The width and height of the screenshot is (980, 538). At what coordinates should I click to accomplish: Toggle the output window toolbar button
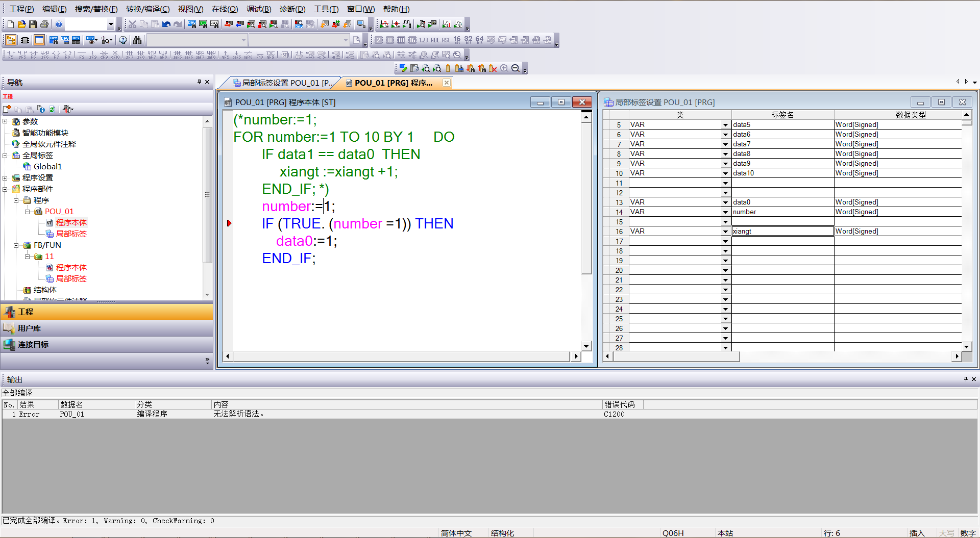pos(39,40)
